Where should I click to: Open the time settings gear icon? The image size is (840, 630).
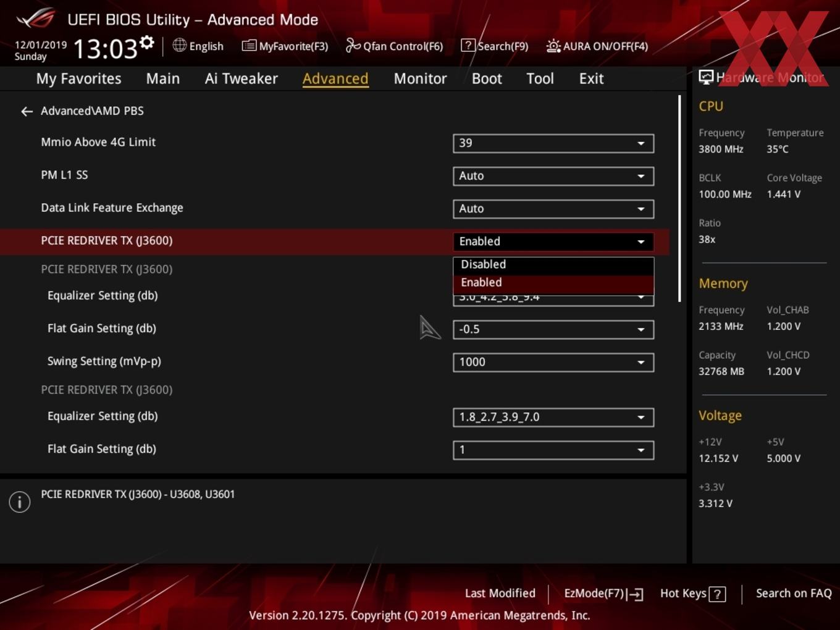[146, 43]
